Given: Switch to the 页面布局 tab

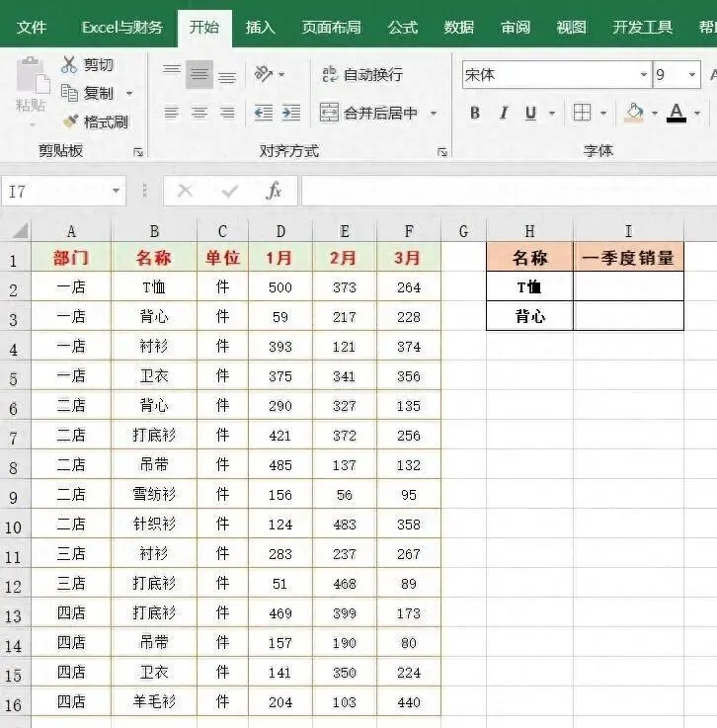Looking at the screenshot, I should [x=332, y=28].
